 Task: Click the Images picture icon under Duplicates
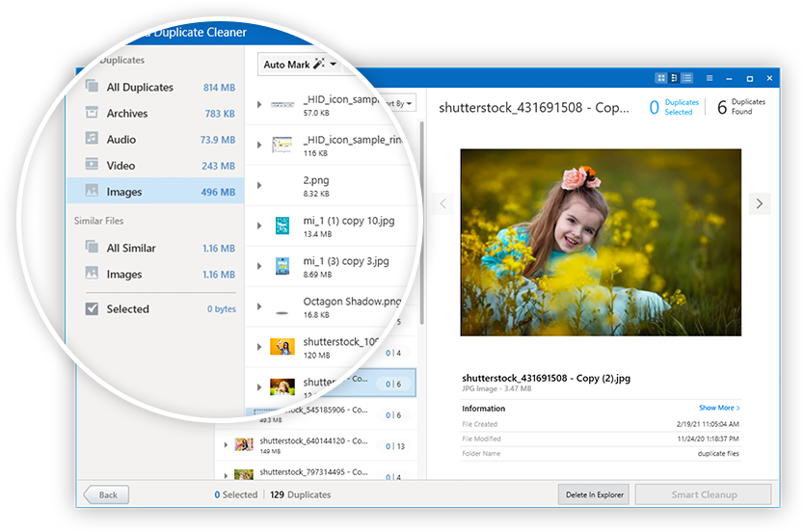92,191
